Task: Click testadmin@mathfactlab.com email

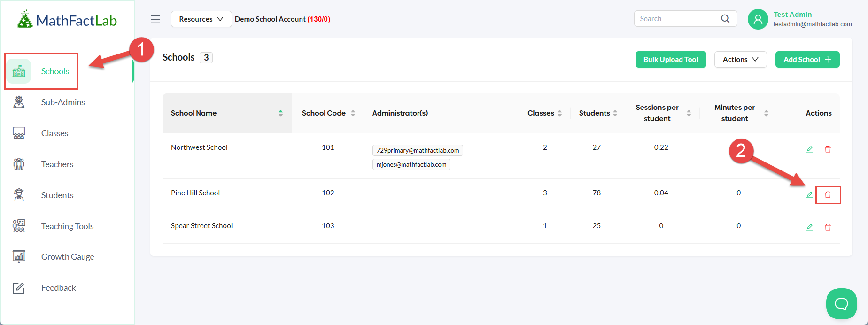Action: tap(813, 24)
